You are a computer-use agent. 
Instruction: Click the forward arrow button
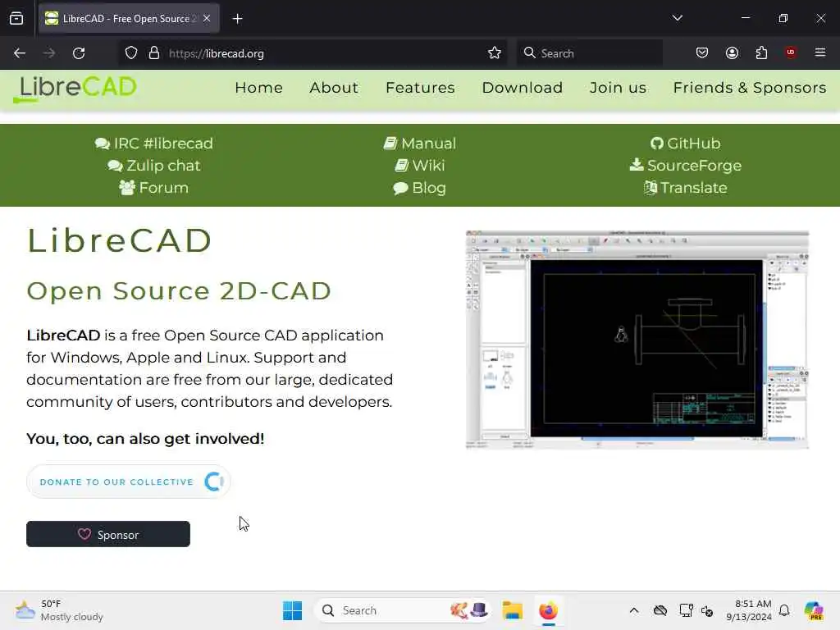(48, 53)
